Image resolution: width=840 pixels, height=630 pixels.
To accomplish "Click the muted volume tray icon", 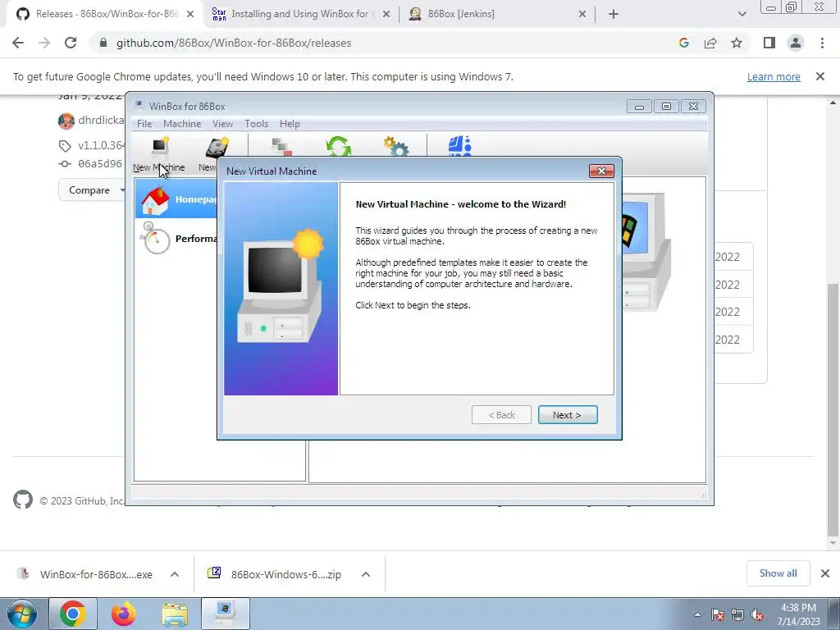I will point(757,615).
